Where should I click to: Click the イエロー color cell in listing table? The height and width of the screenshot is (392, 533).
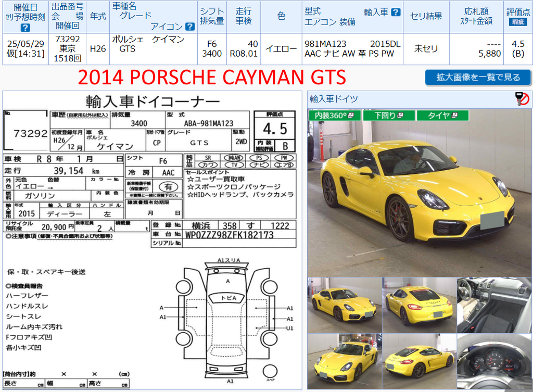coord(282,49)
